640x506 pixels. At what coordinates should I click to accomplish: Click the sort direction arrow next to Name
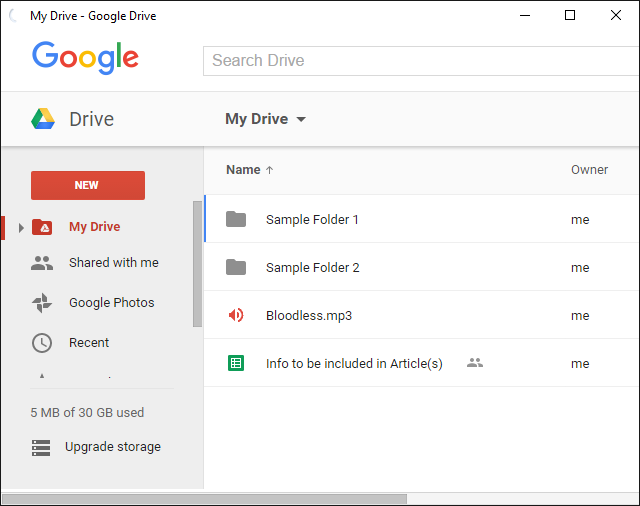pyautogui.click(x=269, y=170)
